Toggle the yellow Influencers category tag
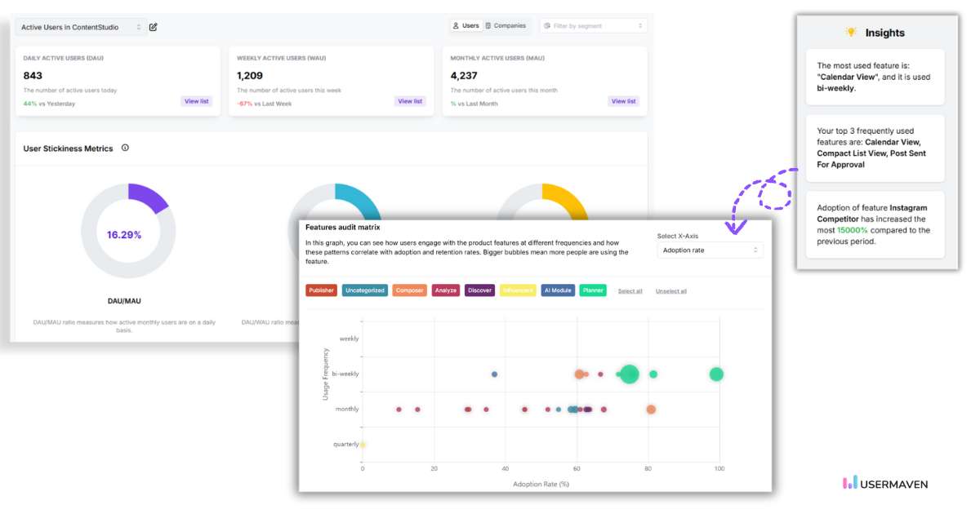The width and height of the screenshot is (980, 514). [x=518, y=290]
